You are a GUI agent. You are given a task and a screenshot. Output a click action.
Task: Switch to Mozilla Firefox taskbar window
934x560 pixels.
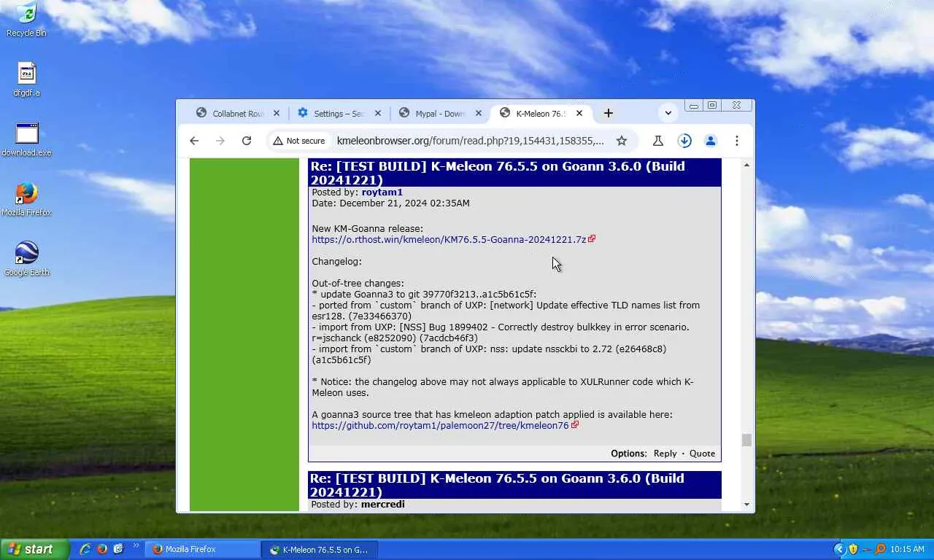pos(203,549)
